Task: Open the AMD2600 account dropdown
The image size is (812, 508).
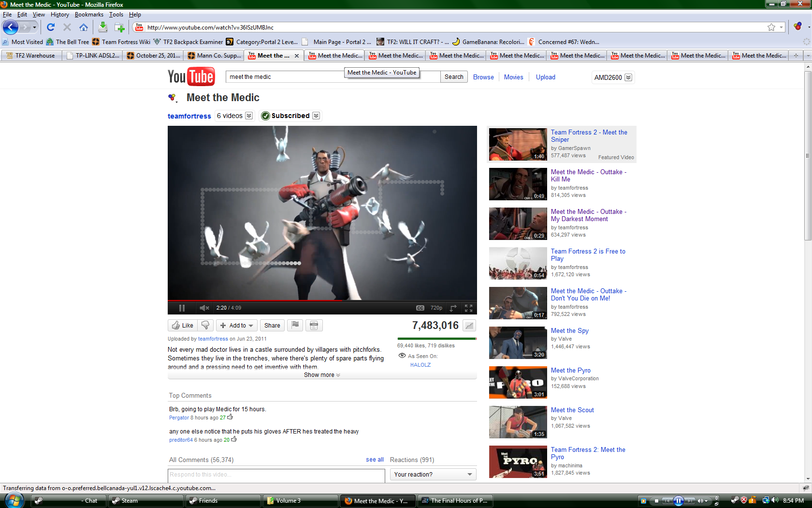Action: pyautogui.click(x=613, y=77)
